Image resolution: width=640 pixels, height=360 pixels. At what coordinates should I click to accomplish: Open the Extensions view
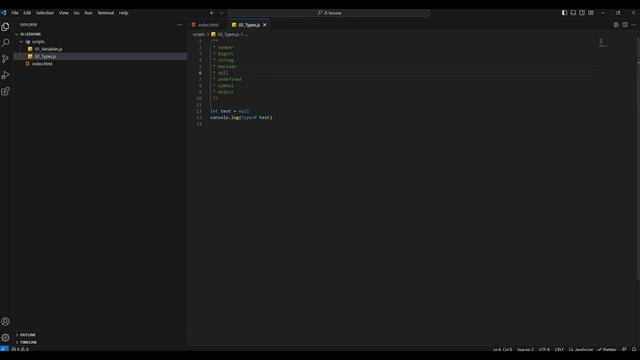[x=5, y=91]
